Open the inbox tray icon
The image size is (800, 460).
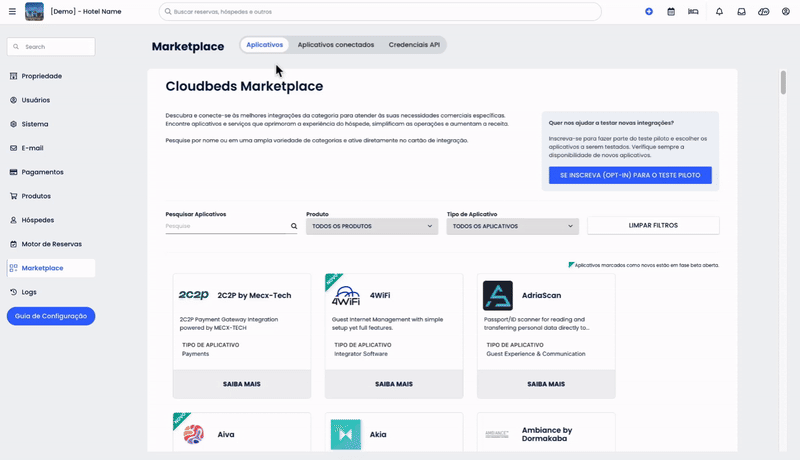pos(741,11)
